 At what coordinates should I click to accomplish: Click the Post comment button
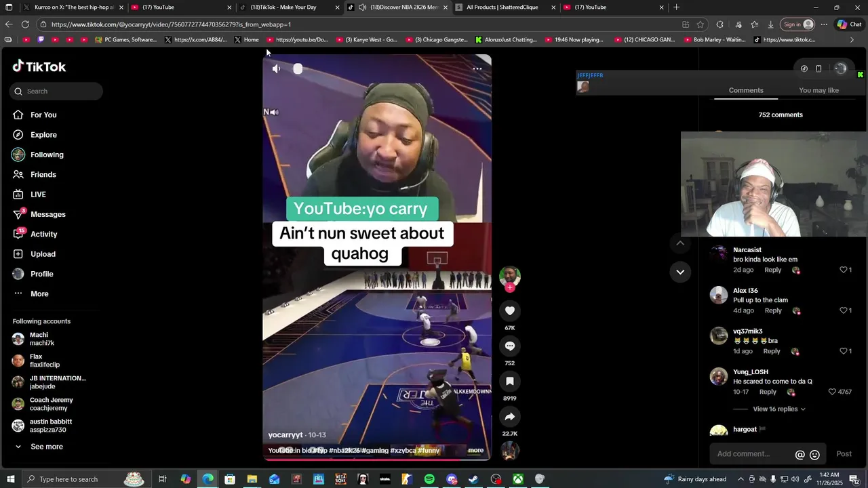(844, 454)
